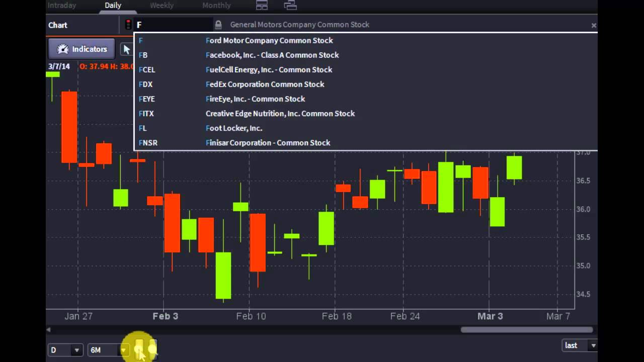Screen dimensions: 644x362
Task: Click the Jan 27 date axis label
Action: [x=78, y=316]
